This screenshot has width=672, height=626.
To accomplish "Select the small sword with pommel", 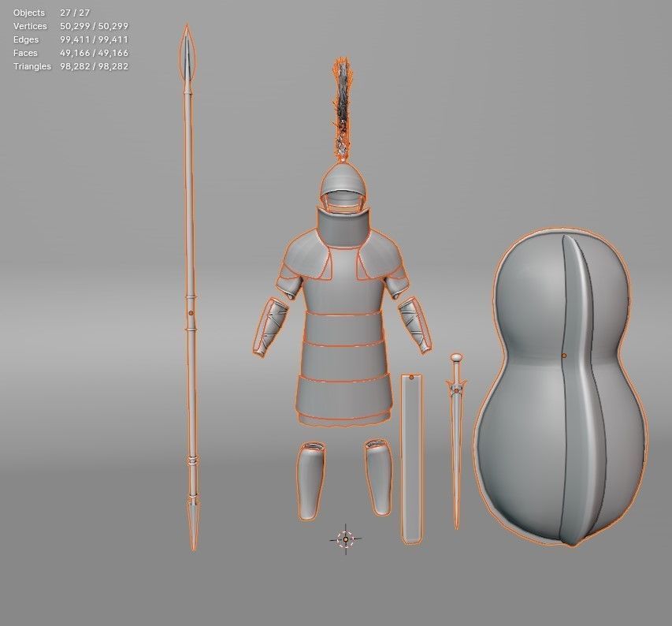I will click(x=456, y=442).
